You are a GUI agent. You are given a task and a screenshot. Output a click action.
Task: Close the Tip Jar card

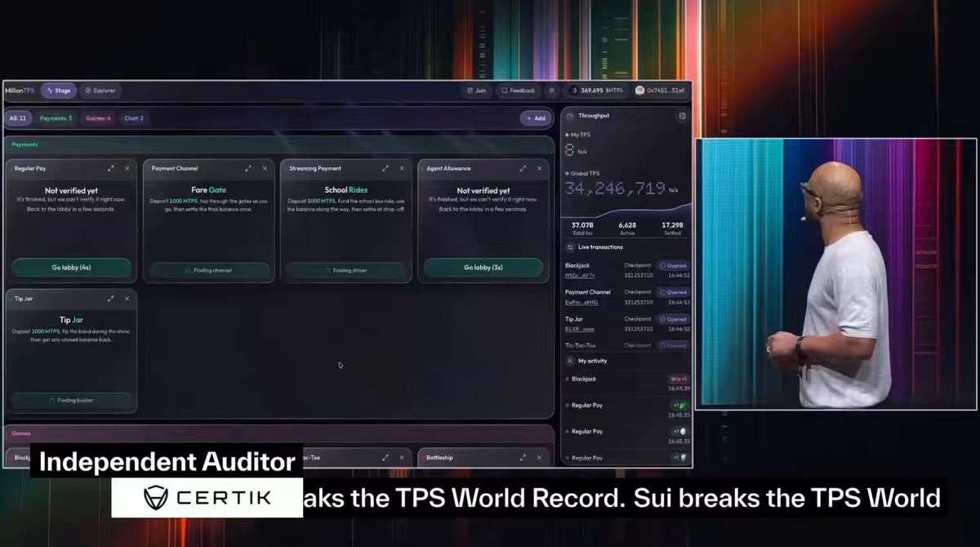(127, 299)
